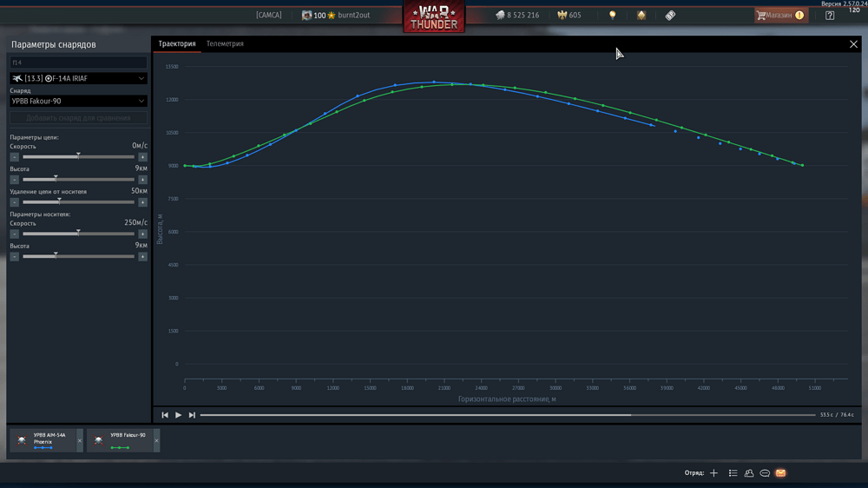868x488 pixels.
Task: Click the [CAMCA] squadron tag
Action: coord(268,16)
